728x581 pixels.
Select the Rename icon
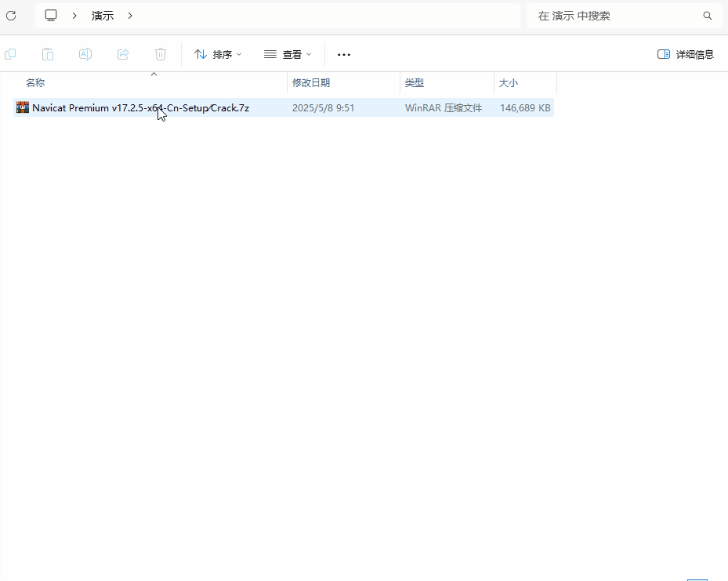(x=85, y=54)
